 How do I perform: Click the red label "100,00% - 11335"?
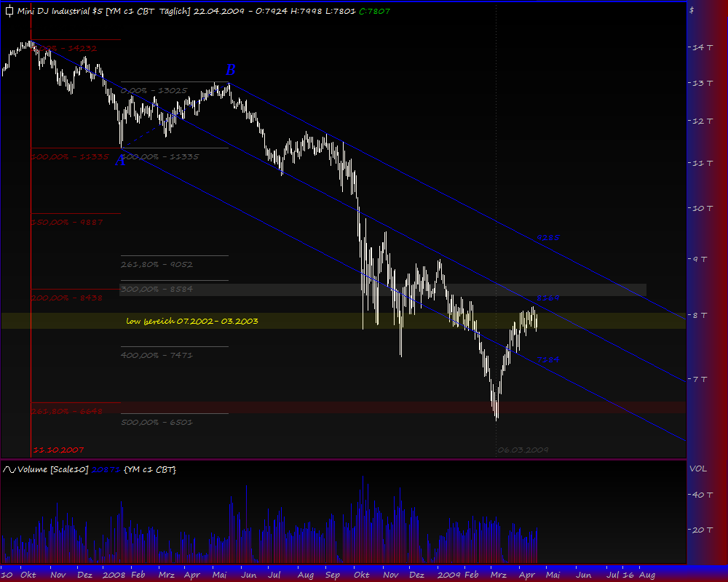(70, 157)
